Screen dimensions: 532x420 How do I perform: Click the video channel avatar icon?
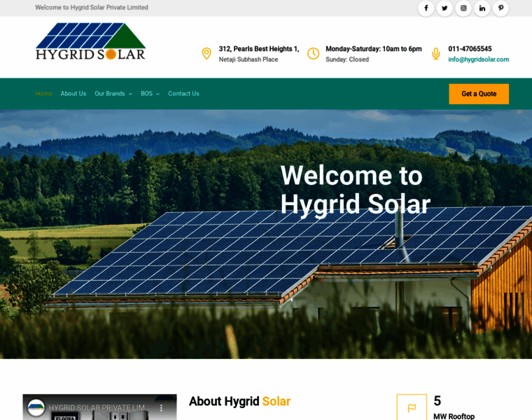[36, 407]
